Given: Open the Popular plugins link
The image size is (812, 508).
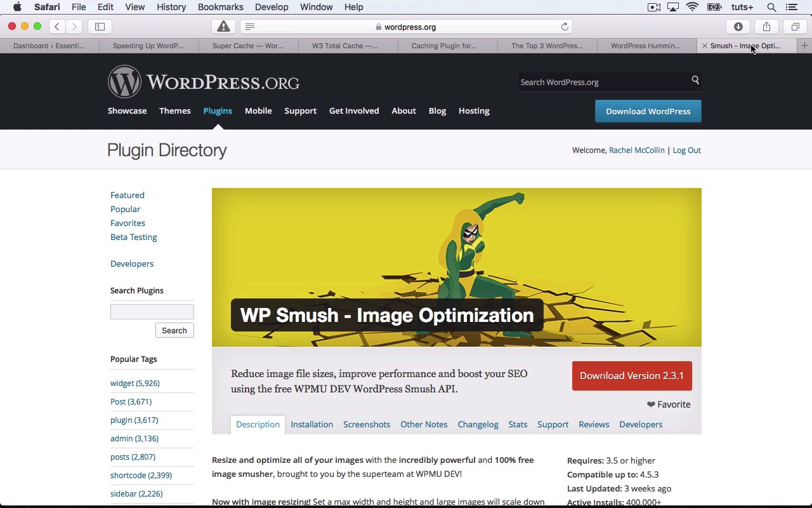Looking at the screenshot, I should click(x=126, y=209).
